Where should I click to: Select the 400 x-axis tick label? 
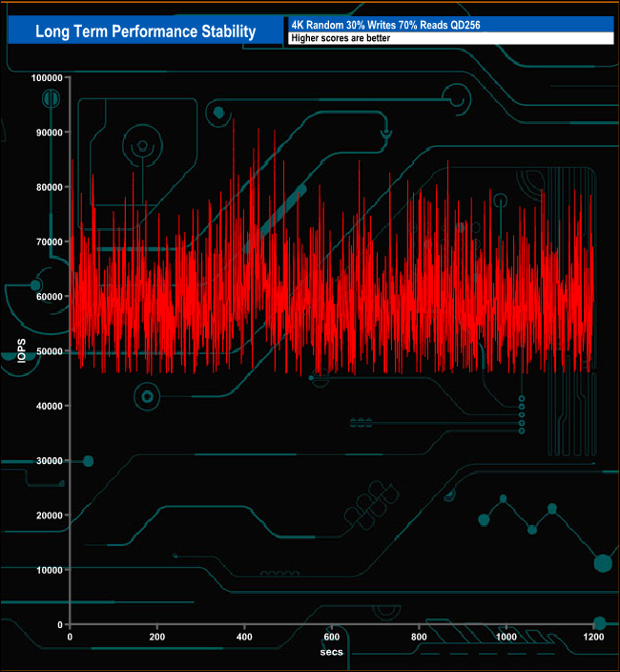[x=244, y=637]
